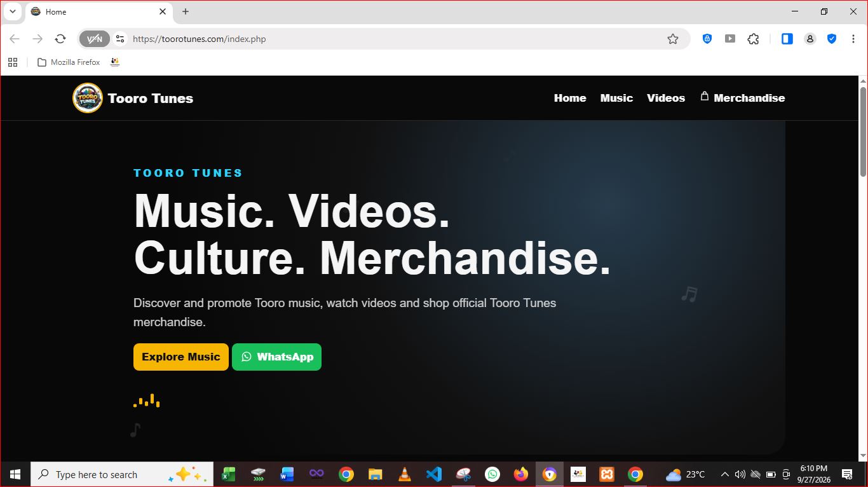Open a new browser tab
The height and width of the screenshot is (487, 868).
[x=186, y=11]
